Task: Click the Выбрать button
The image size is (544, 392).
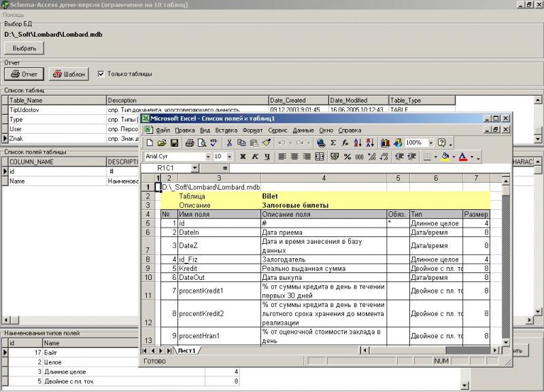Action: [x=24, y=48]
